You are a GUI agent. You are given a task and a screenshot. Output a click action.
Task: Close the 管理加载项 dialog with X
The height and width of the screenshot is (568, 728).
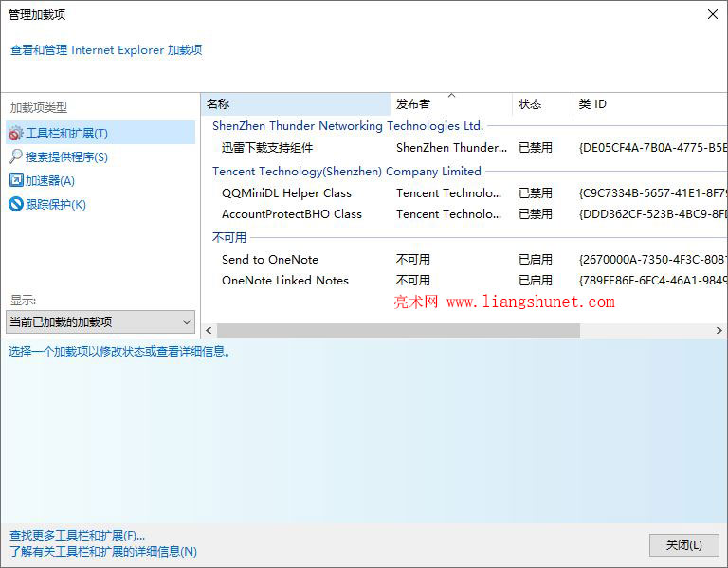click(x=713, y=14)
